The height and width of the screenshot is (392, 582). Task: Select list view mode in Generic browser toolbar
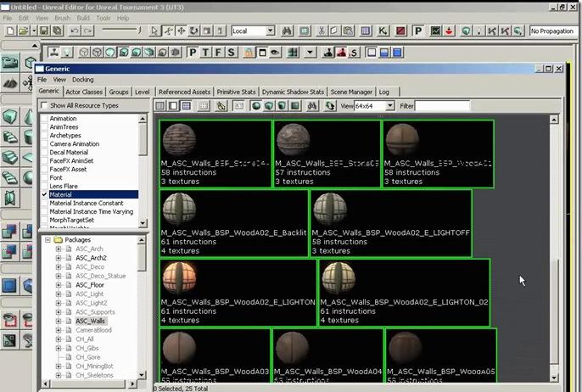160,106
